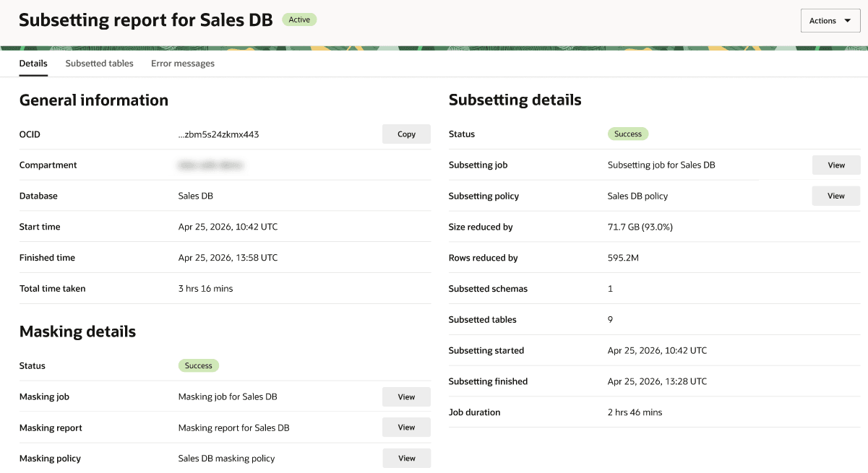
Task: Click size reduced value 71.7 GB (93.0%)
Action: [640, 227]
